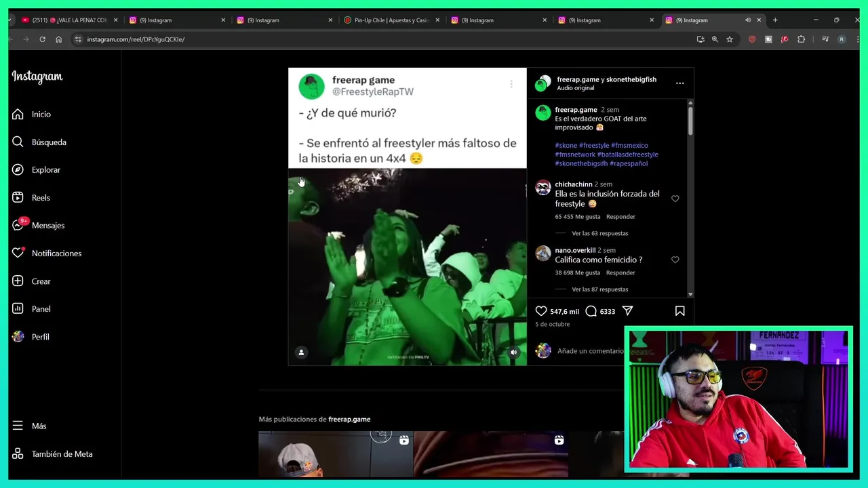
Task: Click the #fmsmexico hashtag
Action: pos(629,146)
